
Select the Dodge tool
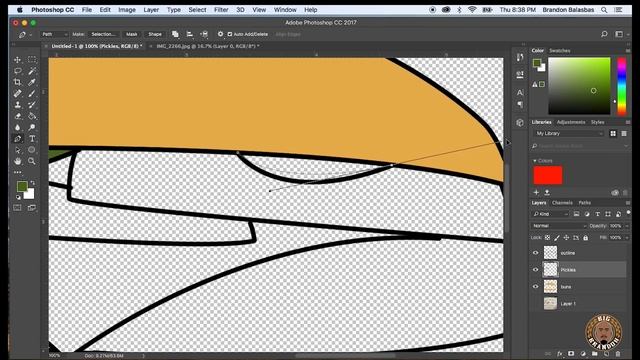tap(32, 127)
